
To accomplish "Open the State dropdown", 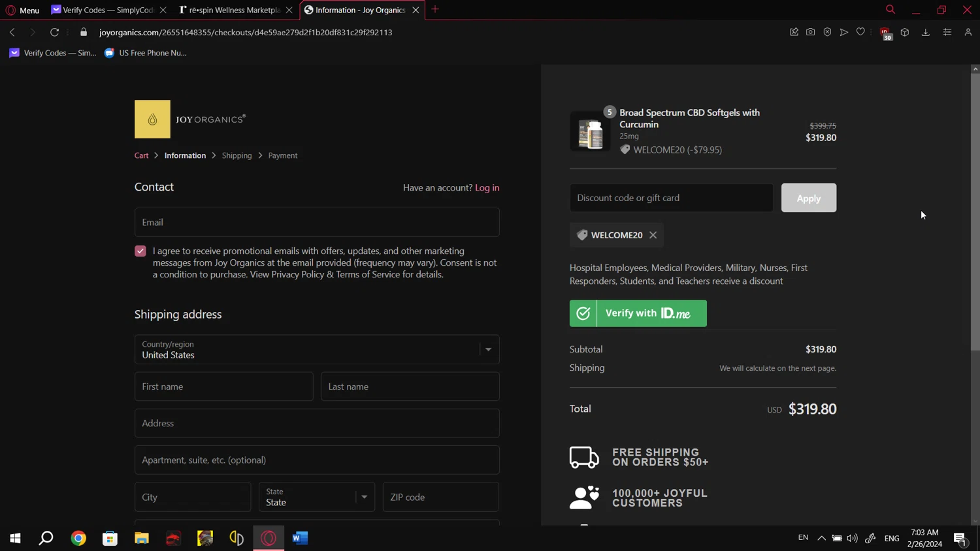I will 317,497.
